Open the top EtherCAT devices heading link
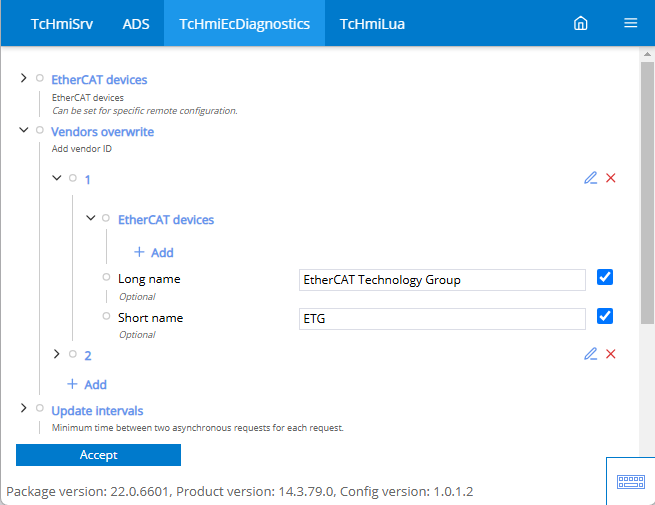The width and height of the screenshot is (655, 505). coord(99,79)
